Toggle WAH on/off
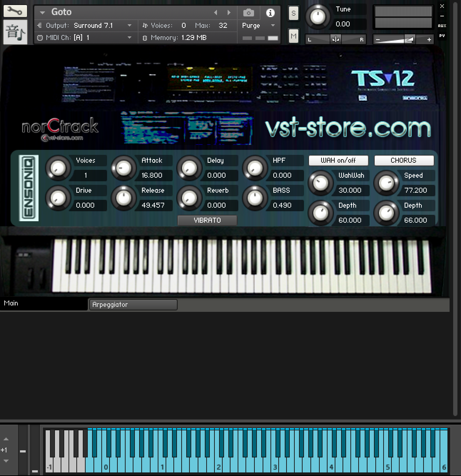The height and width of the screenshot is (476, 461). [x=338, y=161]
